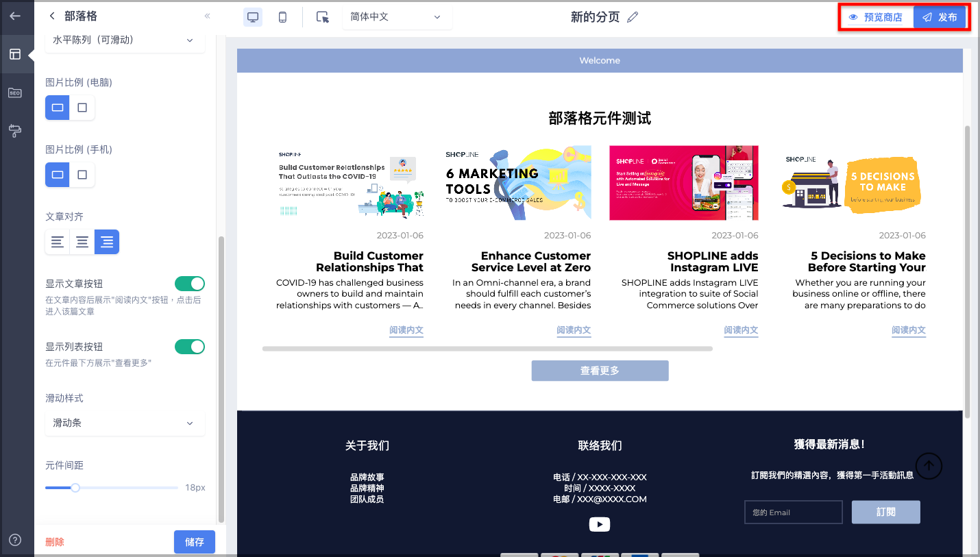Image resolution: width=980 pixels, height=557 pixels.
Task: Collapse the settings panel with the double chevron
Action: pyautogui.click(x=207, y=16)
